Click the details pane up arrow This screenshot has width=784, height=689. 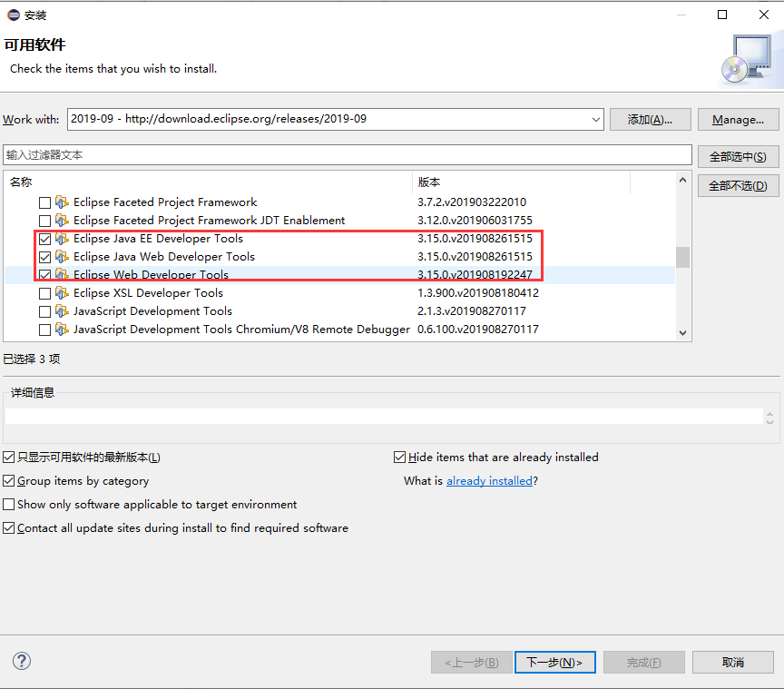(x=770, y=414)
